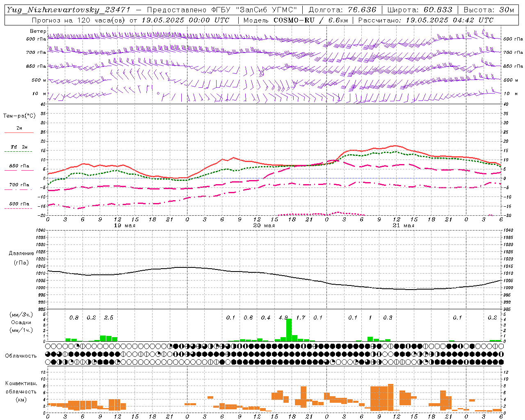The image size is (525, 420).
Task: Click the '20 мая' date label
Action: click(264, 225)
